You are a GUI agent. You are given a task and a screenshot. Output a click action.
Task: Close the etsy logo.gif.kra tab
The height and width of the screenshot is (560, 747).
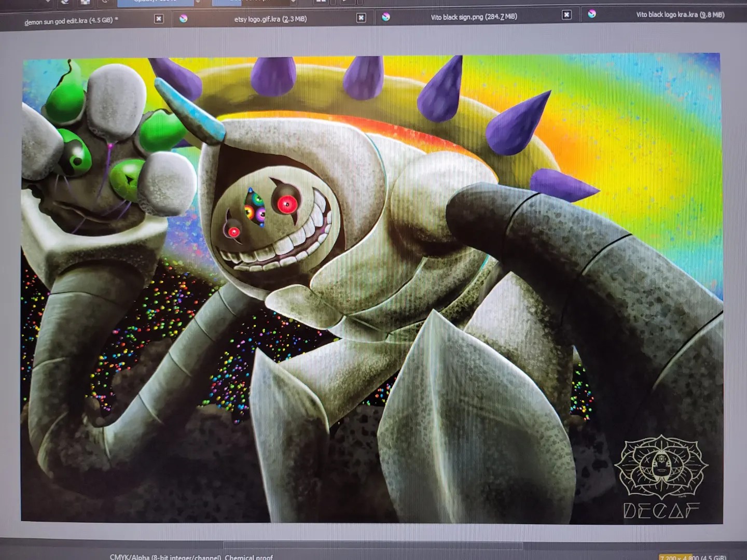(361, 18)
